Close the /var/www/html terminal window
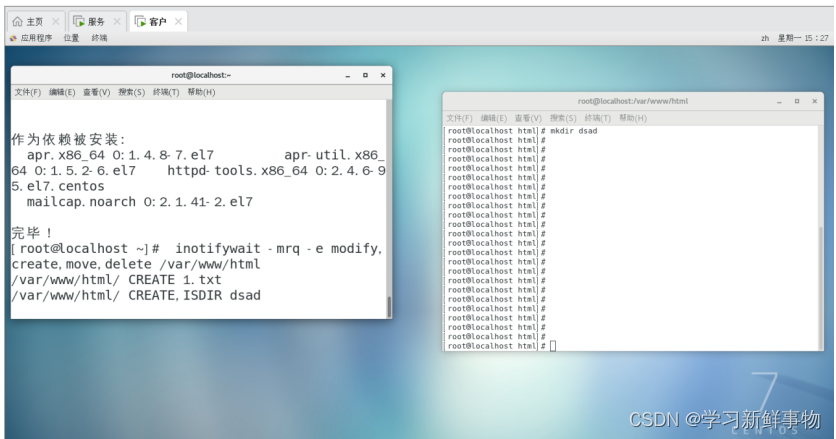Image resolution: width=836 pixels, height=439 pixels. [815, 101]
